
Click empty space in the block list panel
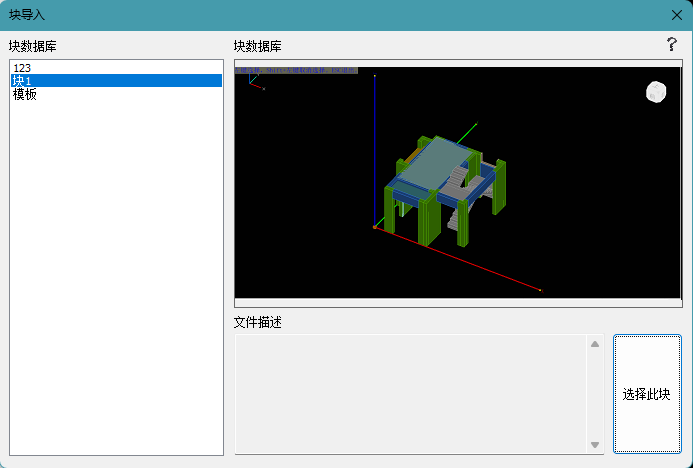(115, 300)
